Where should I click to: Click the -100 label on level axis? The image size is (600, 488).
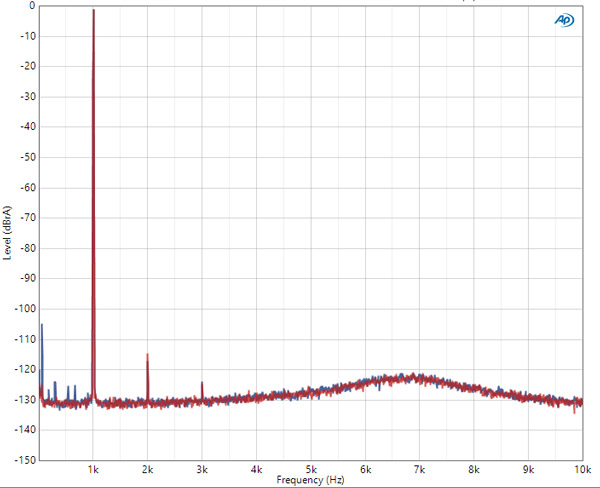(x=25, y=309)
